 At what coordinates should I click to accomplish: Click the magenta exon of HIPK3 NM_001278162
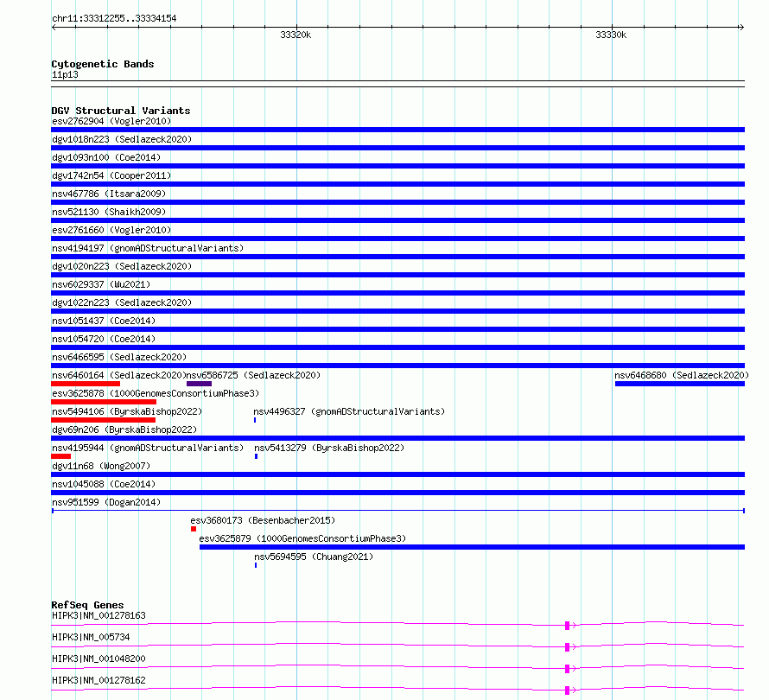click(x=567, y=690)
